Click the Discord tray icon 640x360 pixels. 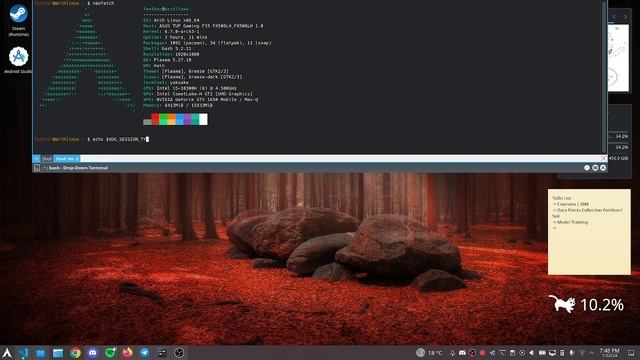pyautogui.click(x=462, y=353)
